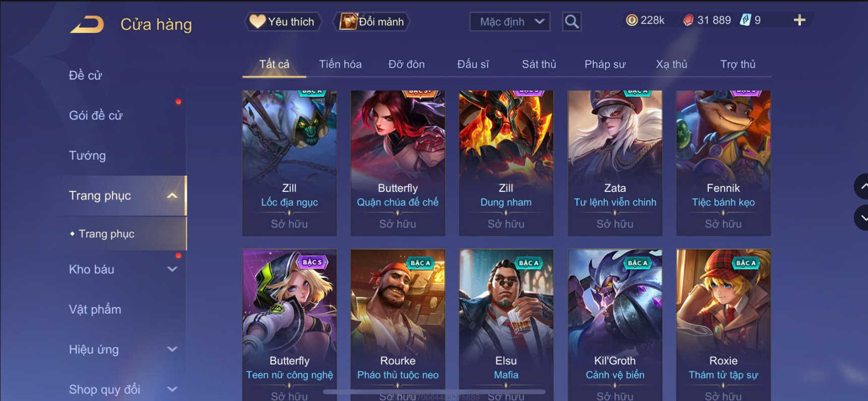The width and height of the screenshot is (868, 401).
Task: Switch to the Pháp sư tab
Action: [605, 64]
